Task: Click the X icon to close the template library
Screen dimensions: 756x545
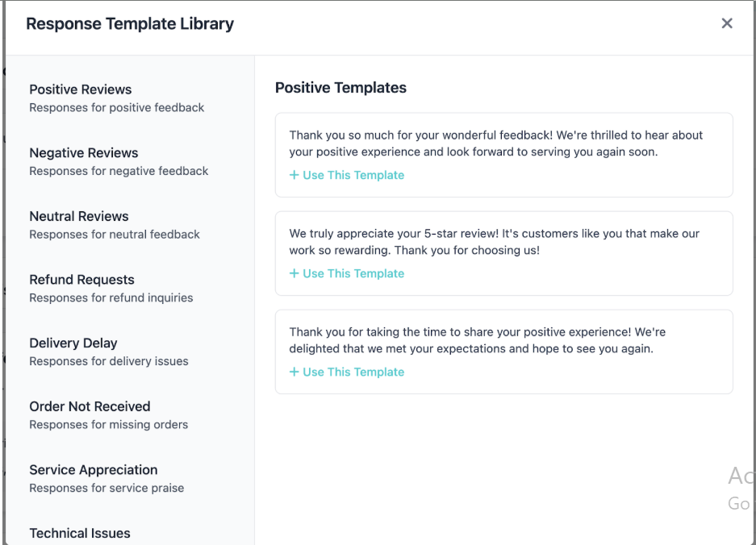Action: 726,23
